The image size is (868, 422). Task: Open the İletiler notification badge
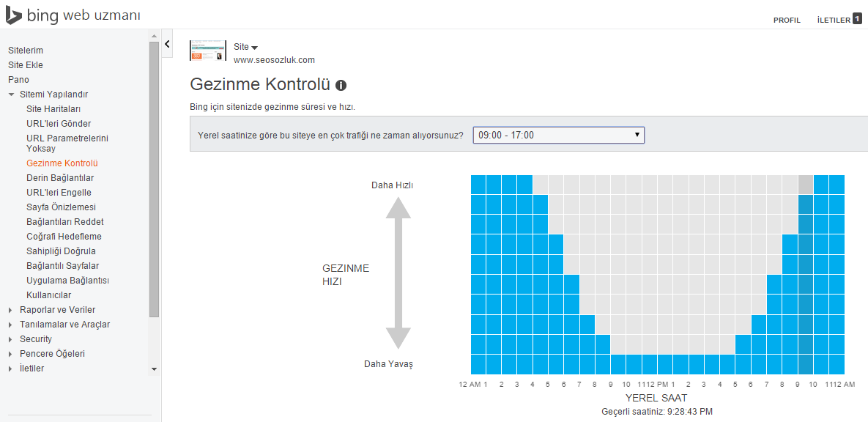click(x=857, y=19)
